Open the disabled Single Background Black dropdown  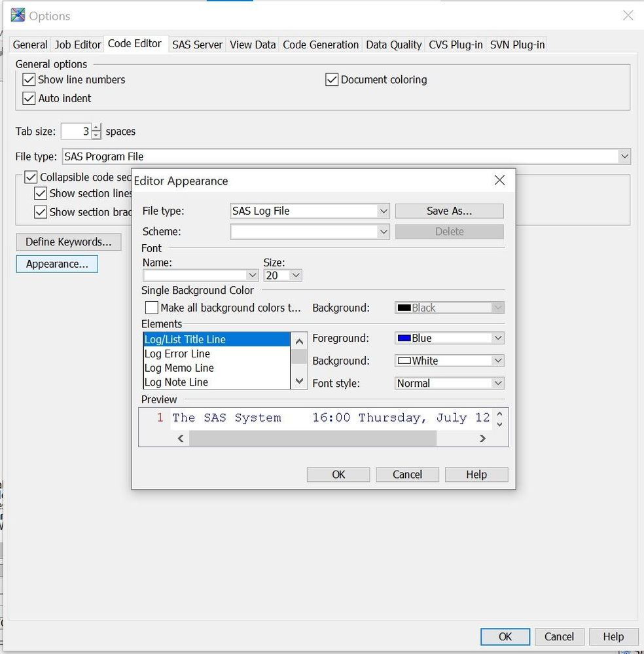[498, 308]
